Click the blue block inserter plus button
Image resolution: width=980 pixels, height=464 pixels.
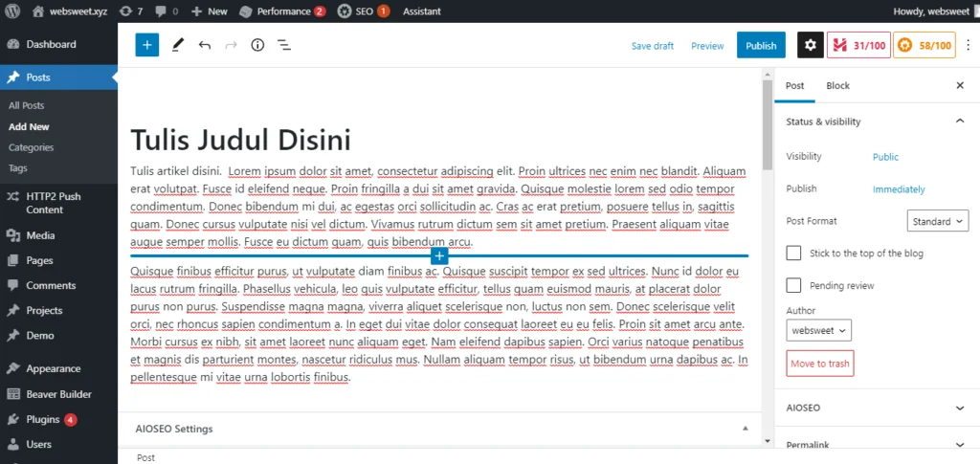(147, 45)
